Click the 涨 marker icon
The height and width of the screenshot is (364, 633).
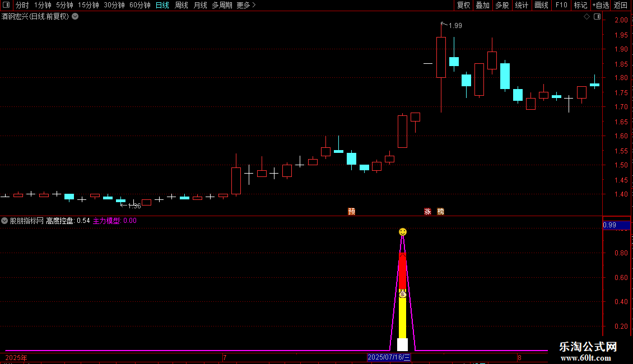[x=427, y=212]
